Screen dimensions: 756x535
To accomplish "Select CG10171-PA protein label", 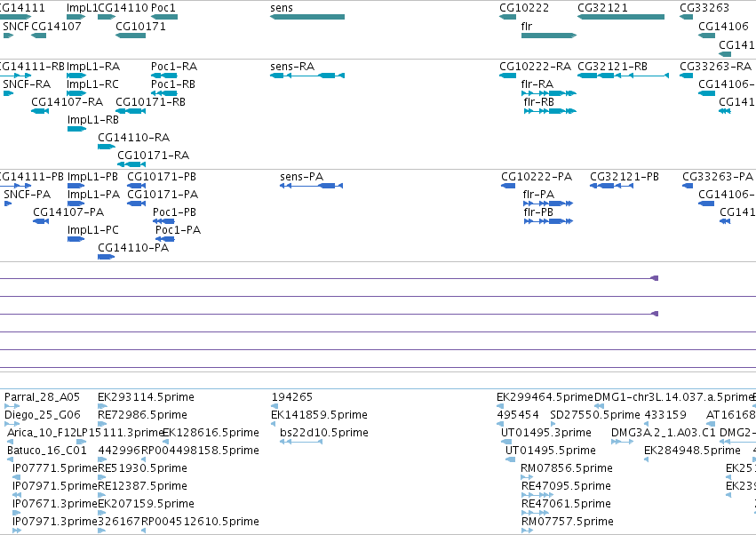I will (x=163, y=195).
